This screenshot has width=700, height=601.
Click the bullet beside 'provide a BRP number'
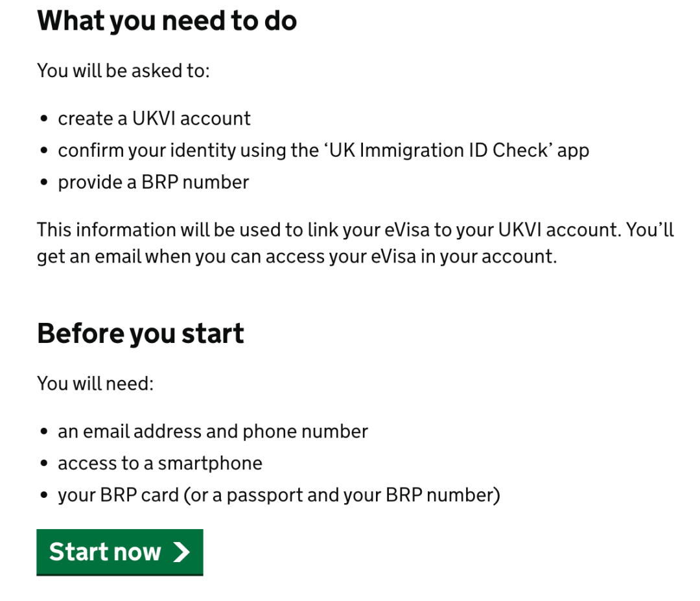[43, 183]
